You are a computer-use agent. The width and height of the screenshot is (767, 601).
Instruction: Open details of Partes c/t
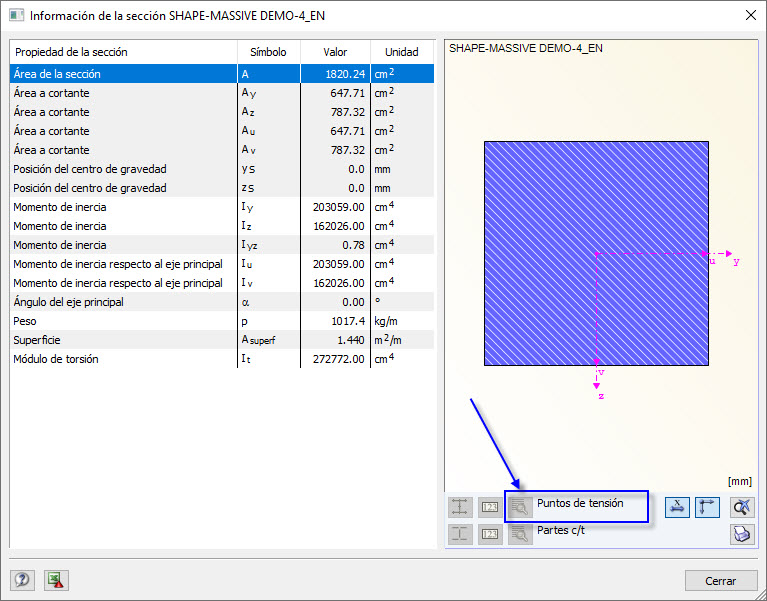tap(520, 534)
